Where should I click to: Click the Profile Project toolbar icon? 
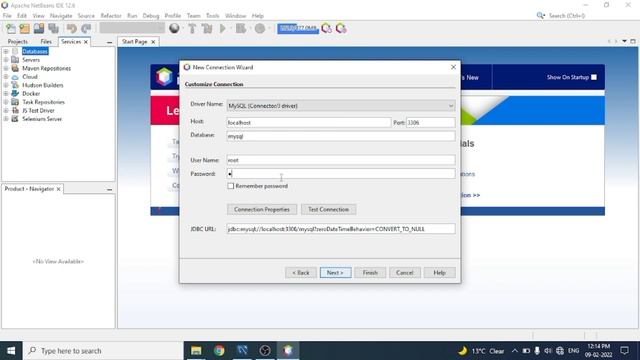point(260,29)
